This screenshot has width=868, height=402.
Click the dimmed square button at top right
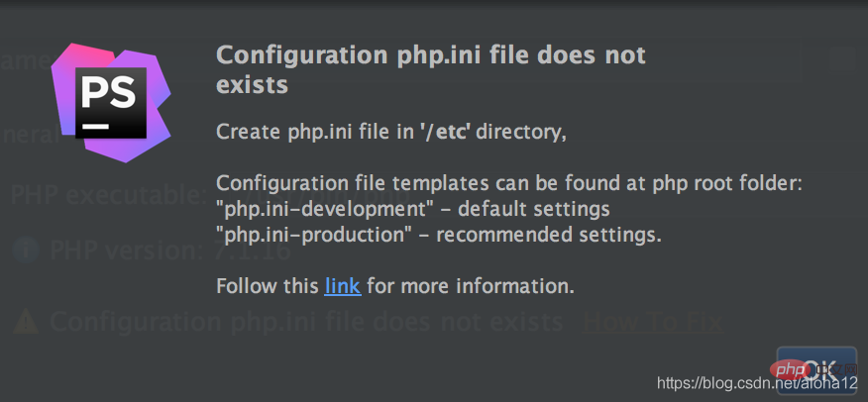[x=842, y=60]
